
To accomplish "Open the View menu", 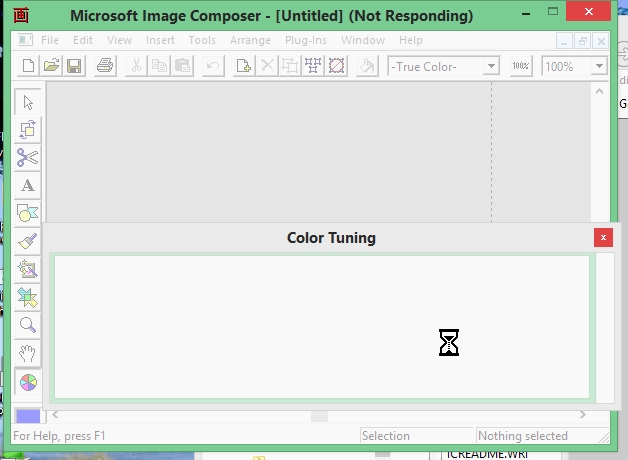I will 119,40.
